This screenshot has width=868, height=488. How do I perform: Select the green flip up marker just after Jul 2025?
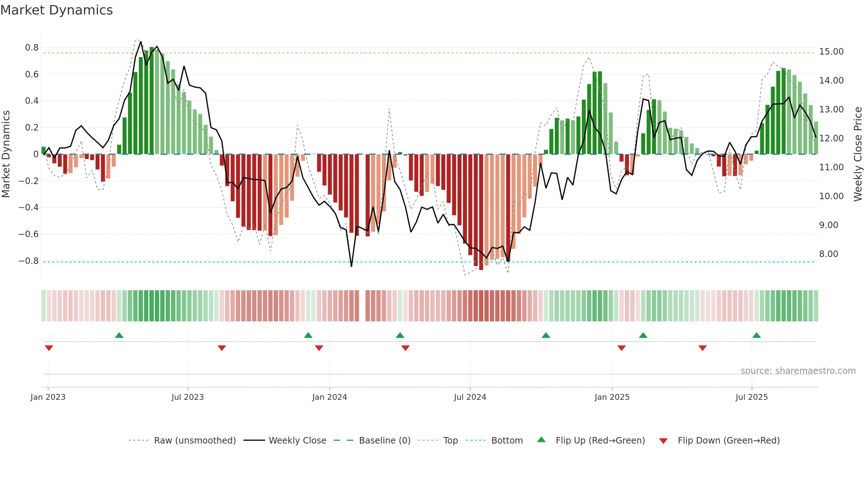pyautogui.click(x=757, y=335)
